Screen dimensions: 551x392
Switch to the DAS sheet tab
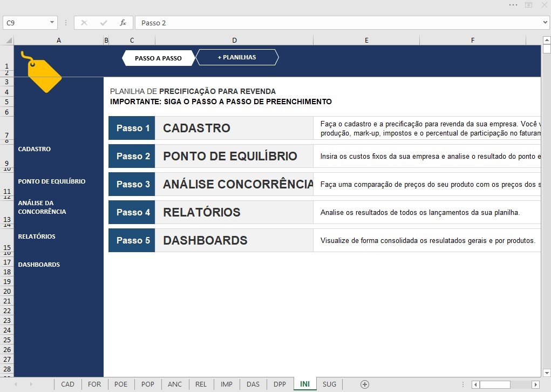pyautogui.click(x=253, y=384)
